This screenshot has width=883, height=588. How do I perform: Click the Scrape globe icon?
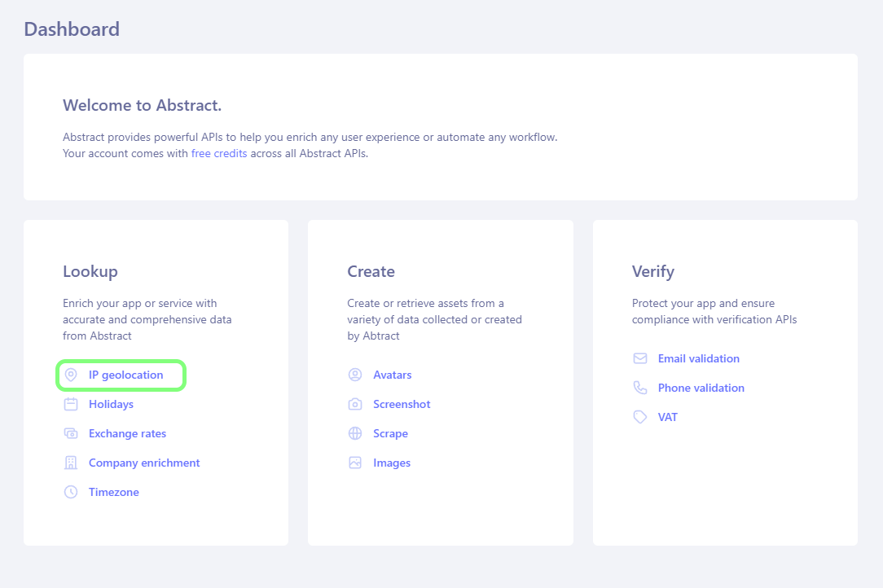click(355, 433)
